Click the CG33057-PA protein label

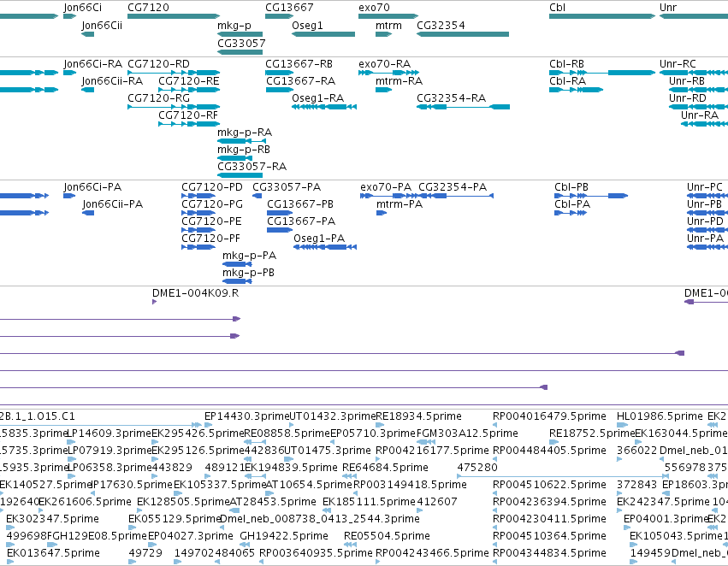tap(287, 187)
